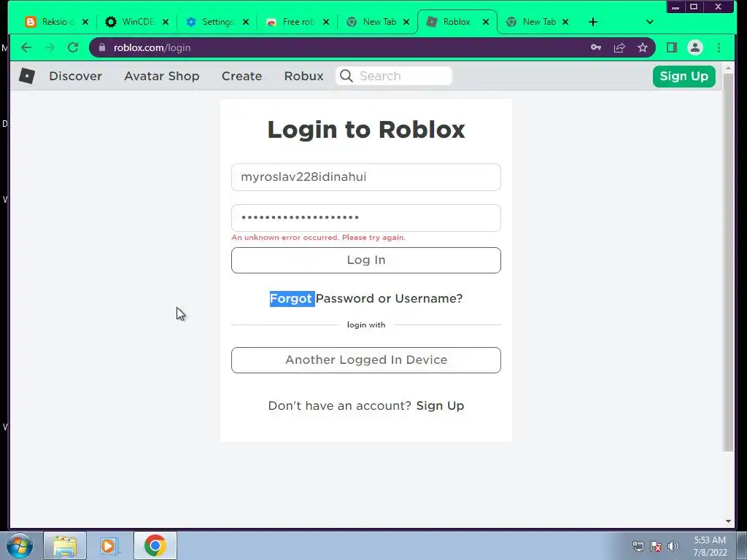Close the first New Tab
Screen dimensions: 747x560
(406, 22)
